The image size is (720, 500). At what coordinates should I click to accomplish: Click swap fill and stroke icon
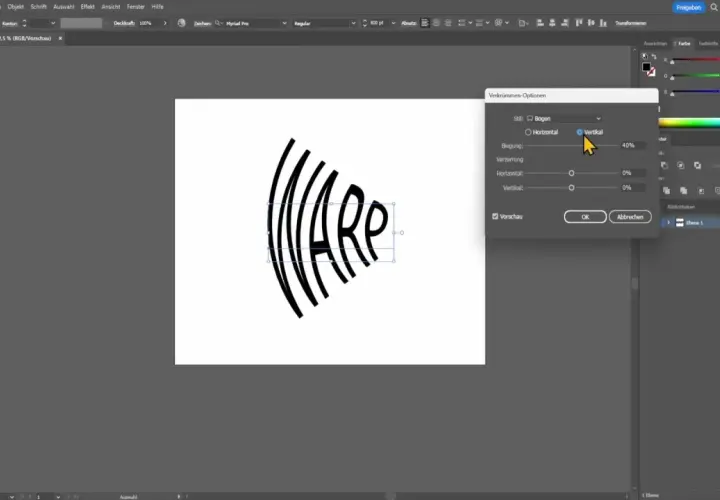654,56
